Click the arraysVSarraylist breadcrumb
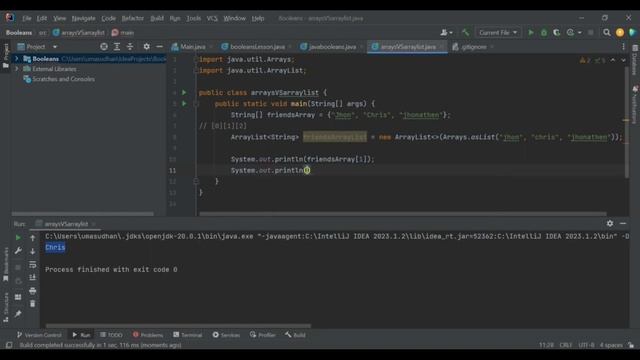The width and height of the screenshot is (640, 360). point(78,33)
